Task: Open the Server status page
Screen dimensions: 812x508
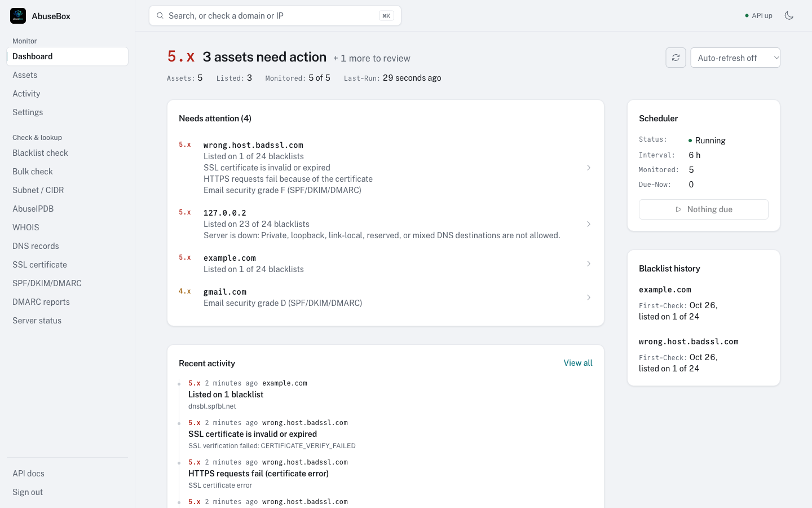Action: (x=68, y=321)
